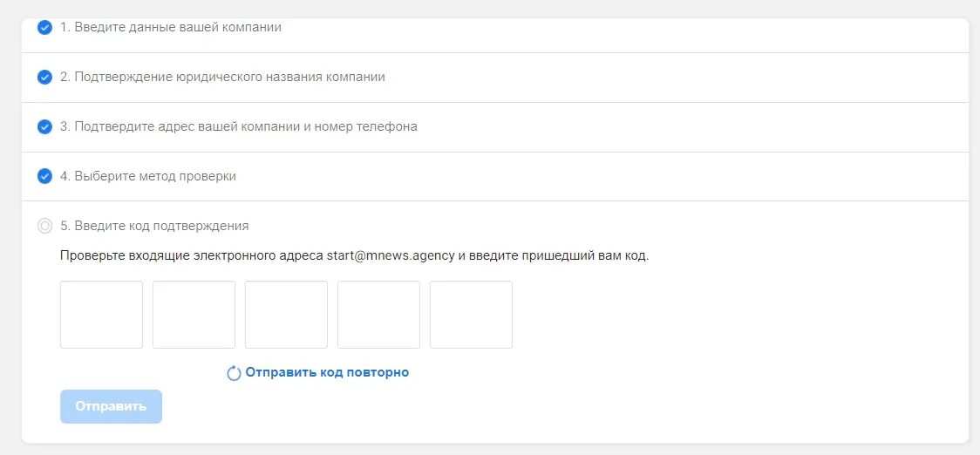Focus the first verification code box

point(101,315)
